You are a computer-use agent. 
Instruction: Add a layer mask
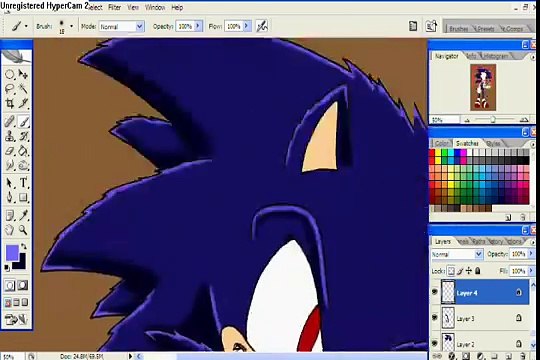[x=466, y=356]
